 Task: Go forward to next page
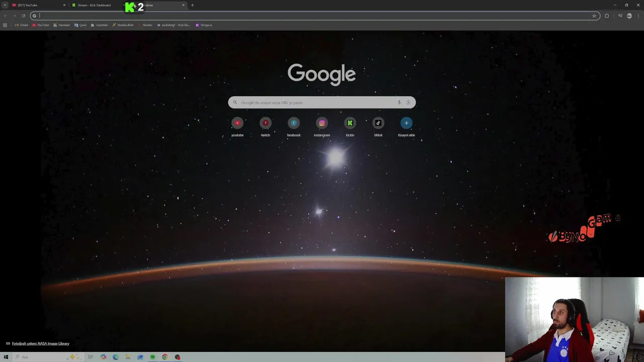coord(14,16)
